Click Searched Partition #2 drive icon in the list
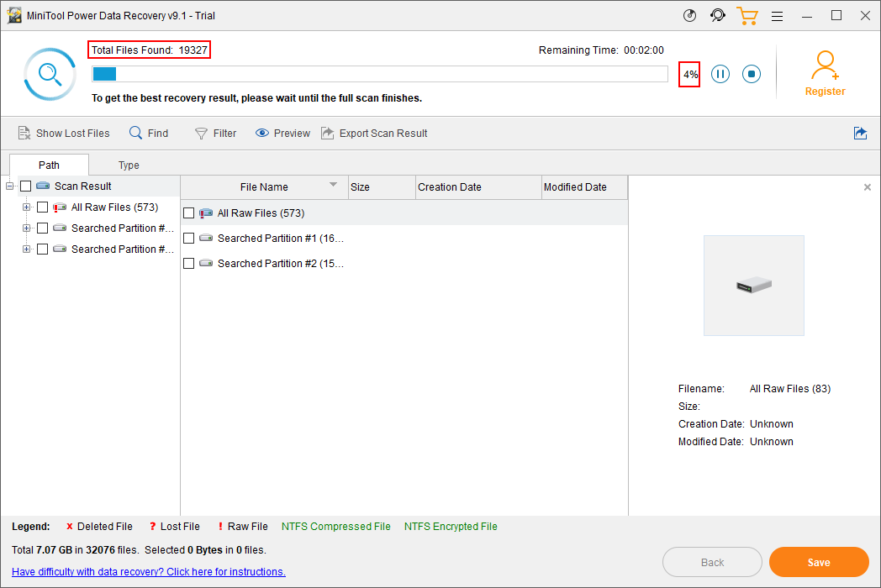The height and width of the screenshot is (588, 881). tap(206, 263)
